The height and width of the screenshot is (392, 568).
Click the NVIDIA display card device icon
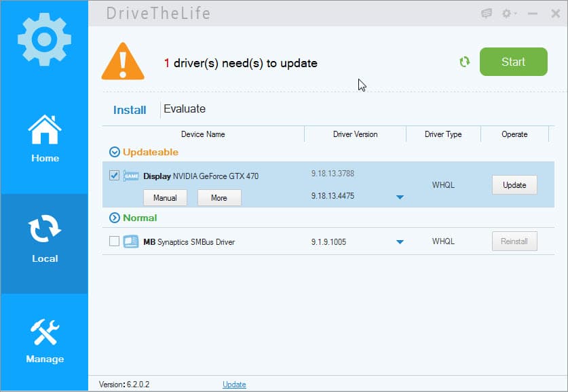coord(131,176)
